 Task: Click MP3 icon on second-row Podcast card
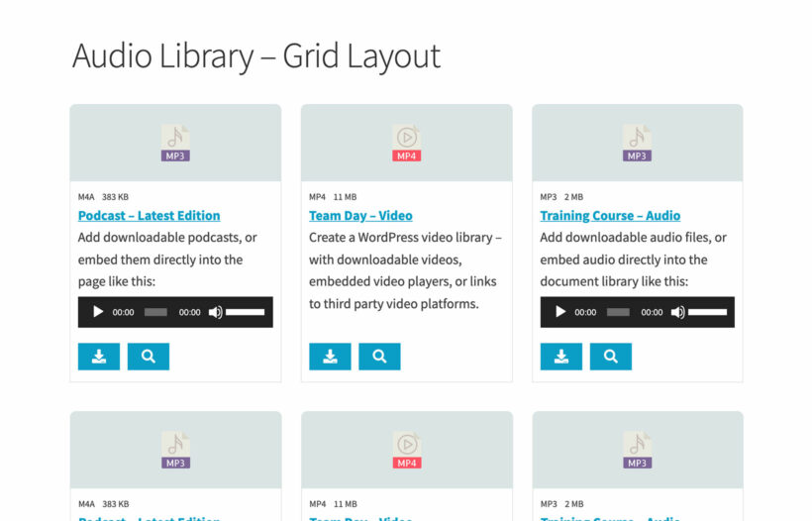175,450
